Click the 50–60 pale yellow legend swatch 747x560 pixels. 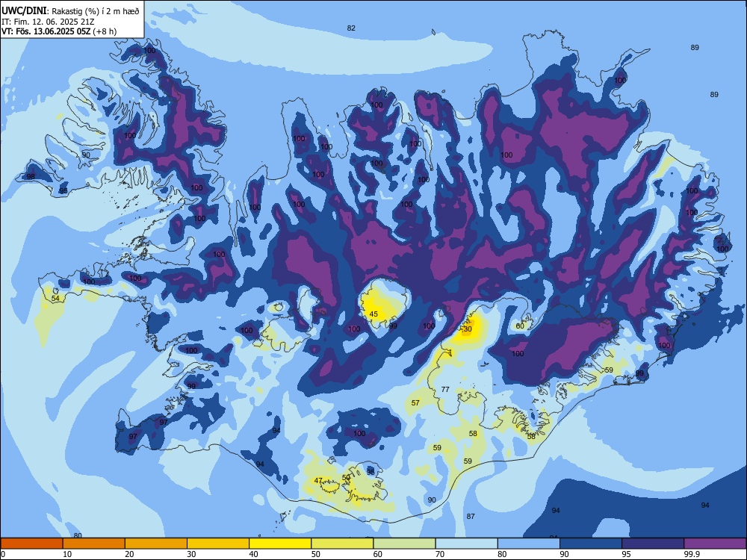pyautogui.click(x=342, y=544)
